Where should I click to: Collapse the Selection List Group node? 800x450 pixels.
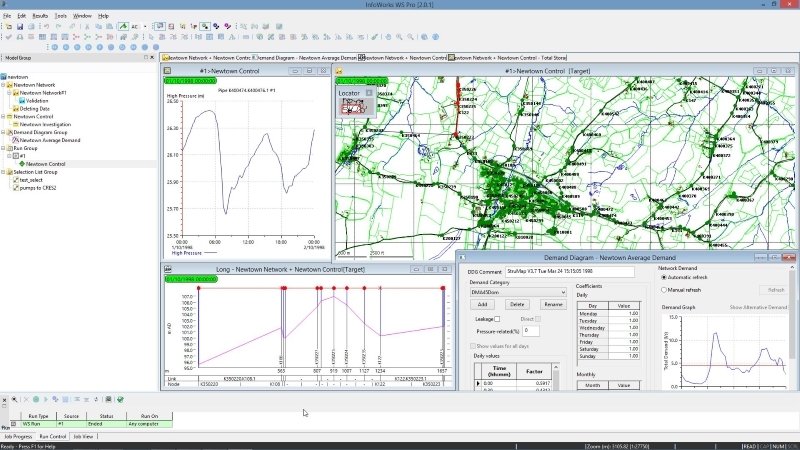pyautogui.click(x=3, y=172)
